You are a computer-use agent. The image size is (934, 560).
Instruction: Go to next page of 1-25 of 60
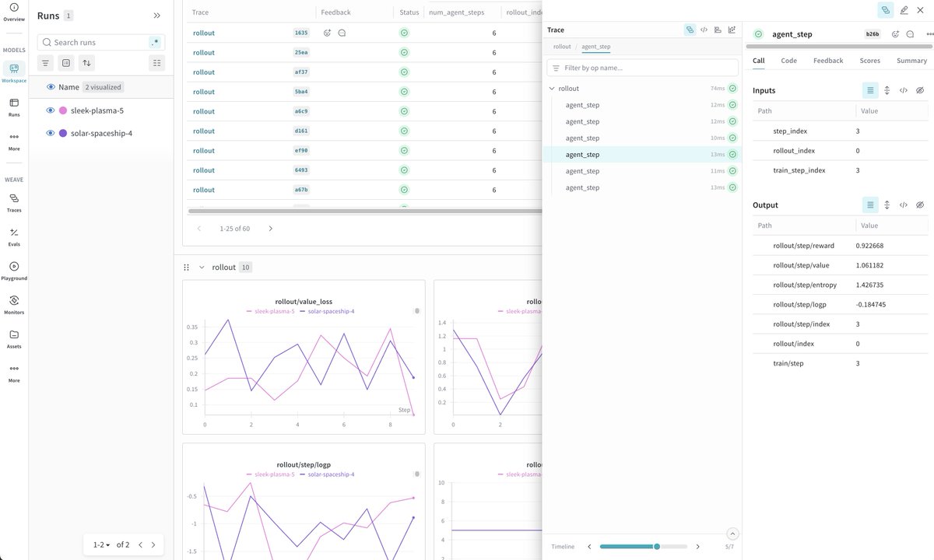(x=270, y=229)
